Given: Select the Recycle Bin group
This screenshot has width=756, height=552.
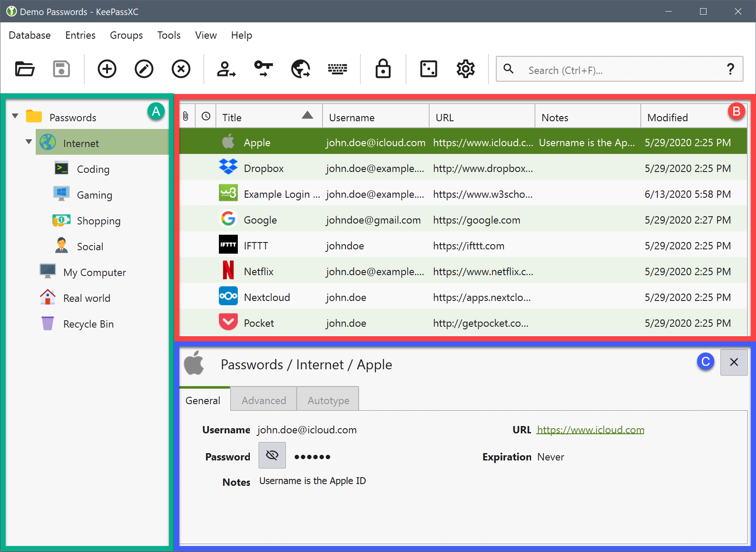Looking at the screenshot, I should tap(88, 324).
